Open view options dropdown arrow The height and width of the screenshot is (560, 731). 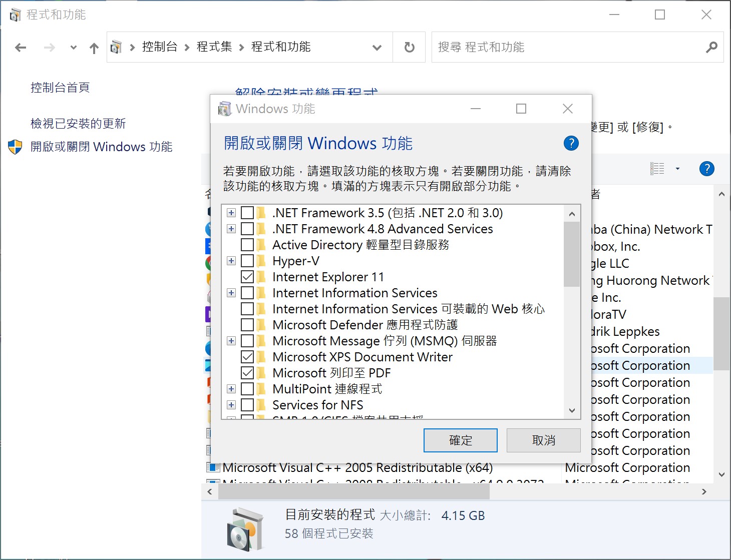(x=677, y=169)
